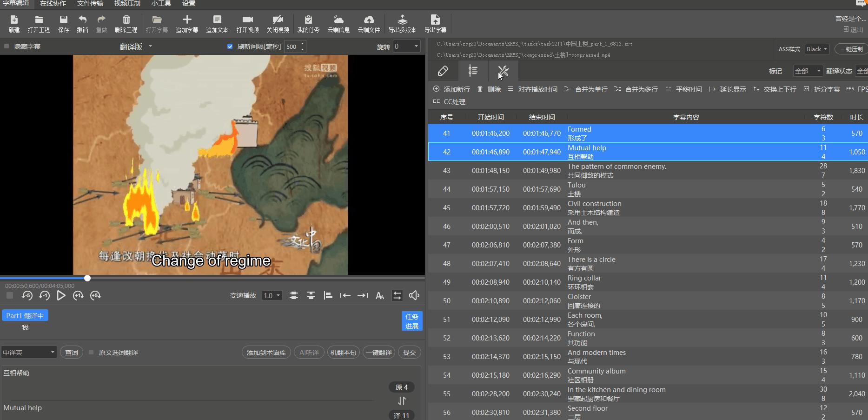The width and height of the screenshot is (868, 420).
Task: Click the 一键翻译 button
Action: click(378, 353)
